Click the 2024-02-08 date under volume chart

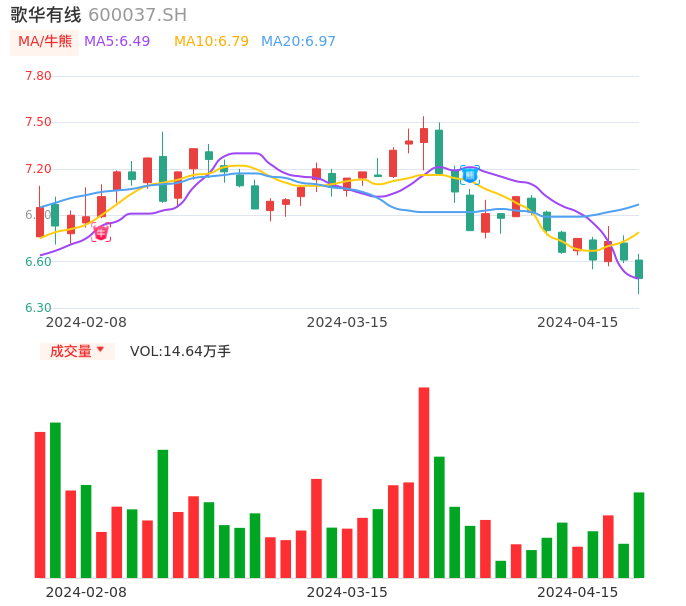pyautogui.click(x=86, y=592)
